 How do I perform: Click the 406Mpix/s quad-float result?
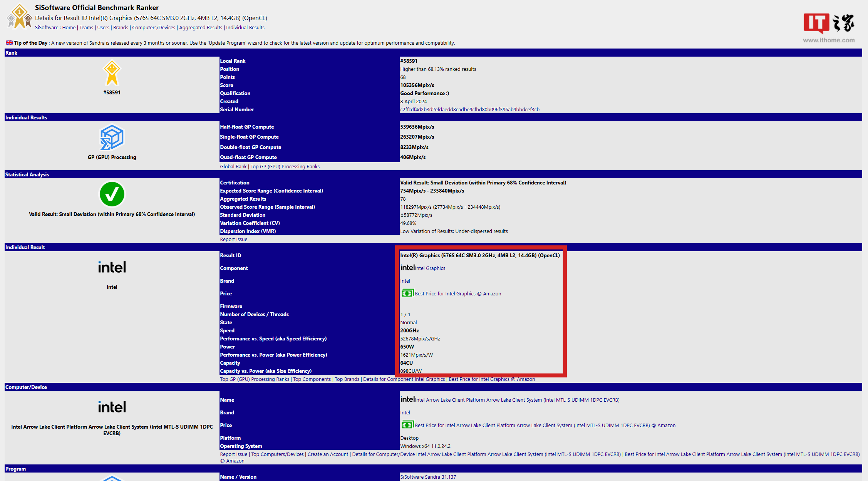point(413,158)
